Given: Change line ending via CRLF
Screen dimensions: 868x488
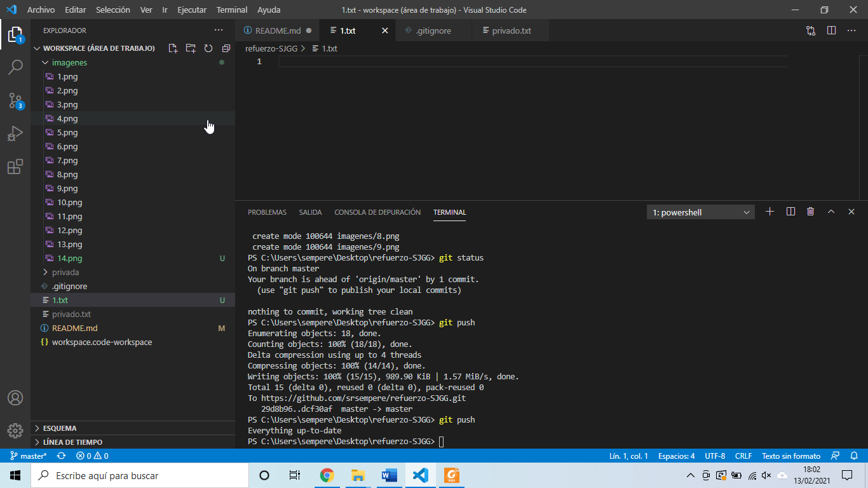Looking at the screenshot, I should [743, 456].
